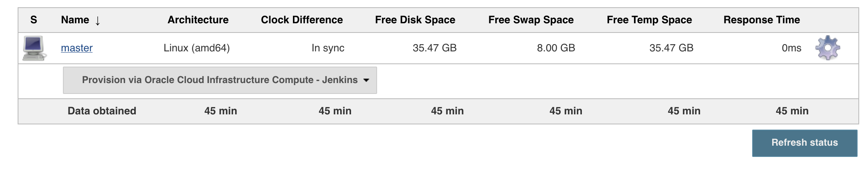Sort by Response Time column header
Viewport: 868px width, 187px height.
[761, 20]
